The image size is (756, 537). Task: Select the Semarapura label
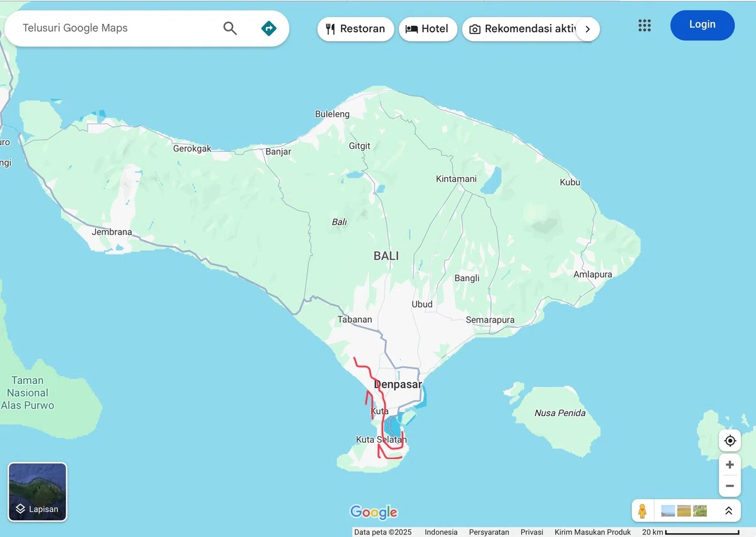[490, 320]
